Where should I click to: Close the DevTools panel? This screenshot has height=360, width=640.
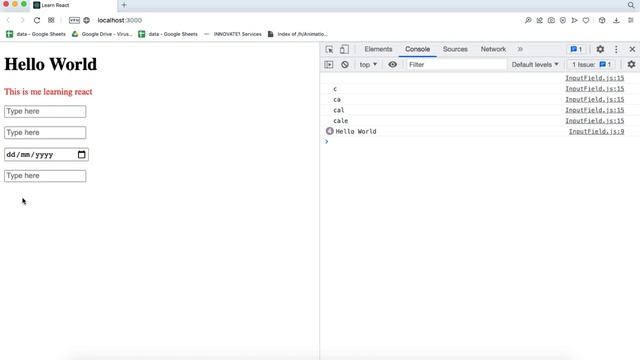coord(632,49)
